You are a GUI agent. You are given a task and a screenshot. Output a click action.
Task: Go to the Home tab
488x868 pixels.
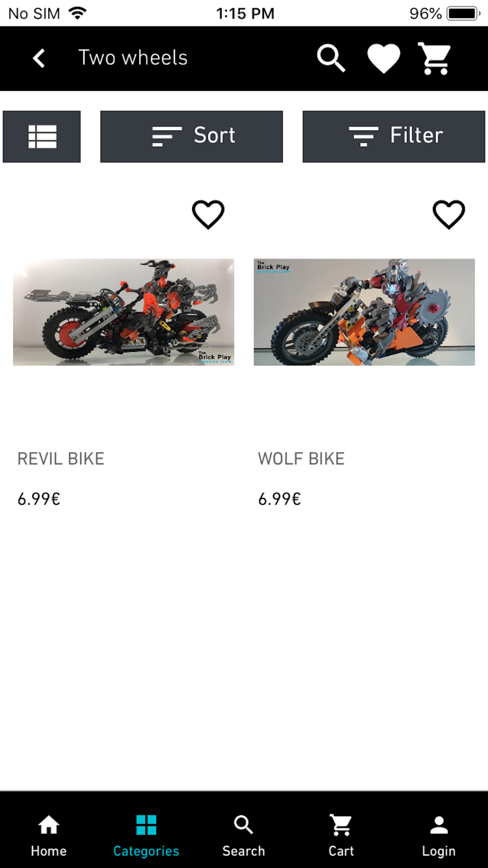pos(49,836)
